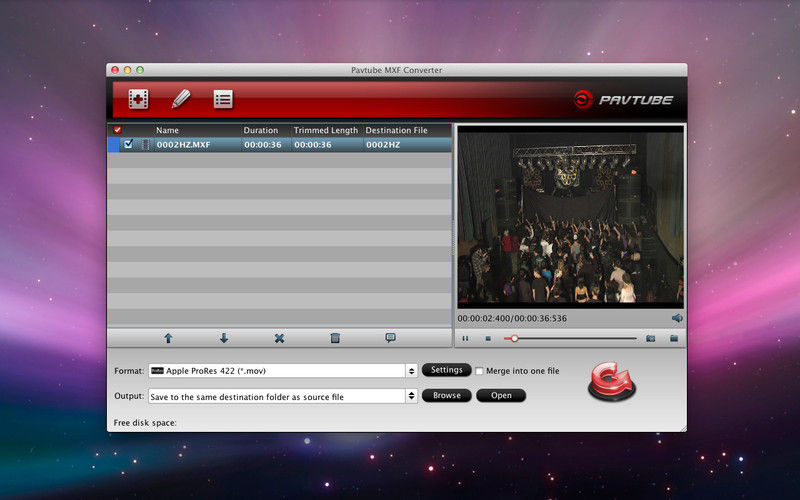This screenshot has width=800, height=500.
Task: Click film icon beside 0002HZ.MXF
Action: (x=145, y=144)
